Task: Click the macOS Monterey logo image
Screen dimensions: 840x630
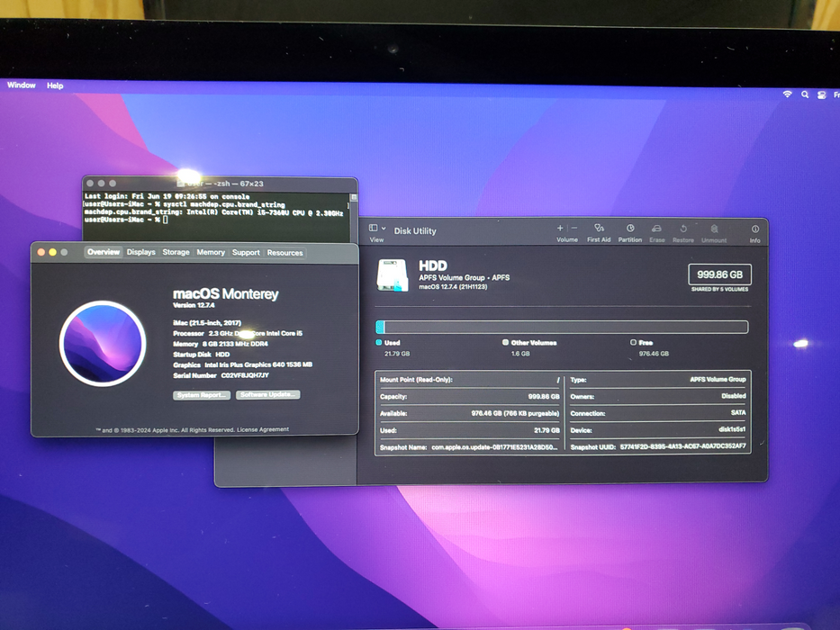Action: click(x=103, y=344)
